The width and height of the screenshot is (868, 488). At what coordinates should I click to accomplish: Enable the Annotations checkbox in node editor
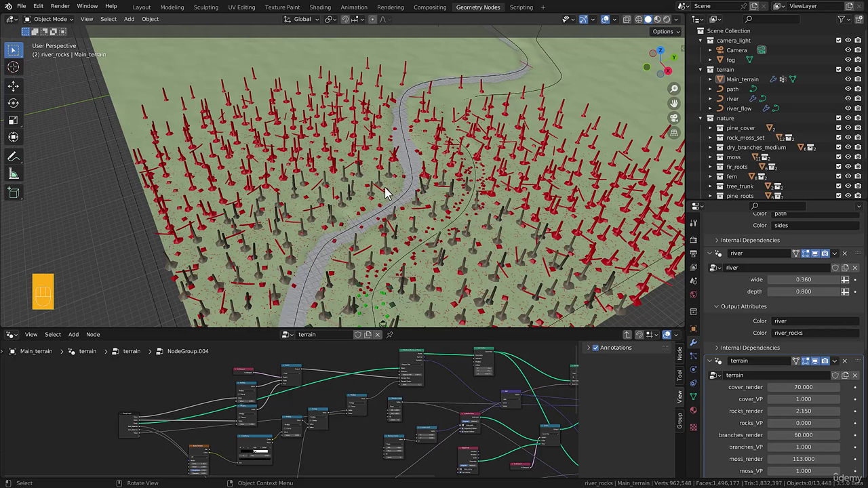tap(595, 348)
